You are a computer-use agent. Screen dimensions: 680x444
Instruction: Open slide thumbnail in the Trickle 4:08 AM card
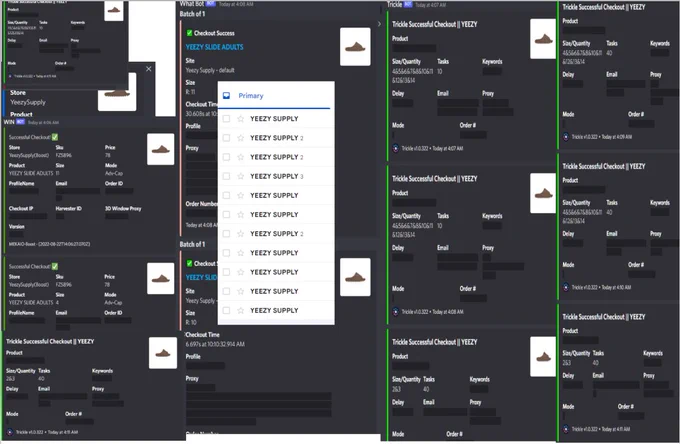click(543, 193)
